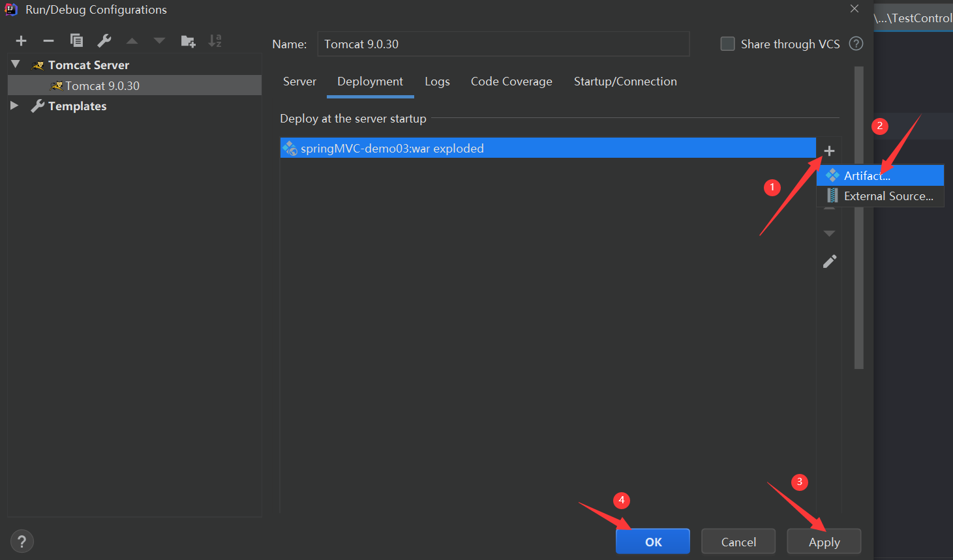The width and height of the screenshot is (953, 560).
Task: Sort configurations alphabetically
Action: coord(215,41)
